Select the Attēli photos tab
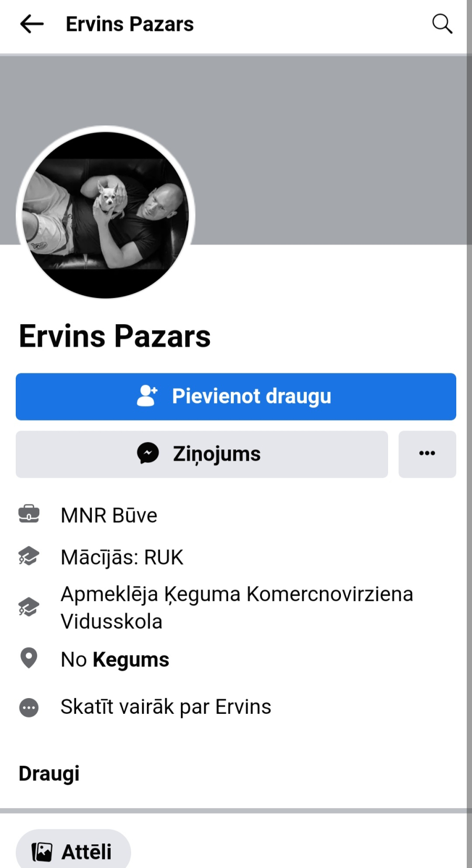The width and height of the screenshot is (472, 868). [x=73, y=852]
